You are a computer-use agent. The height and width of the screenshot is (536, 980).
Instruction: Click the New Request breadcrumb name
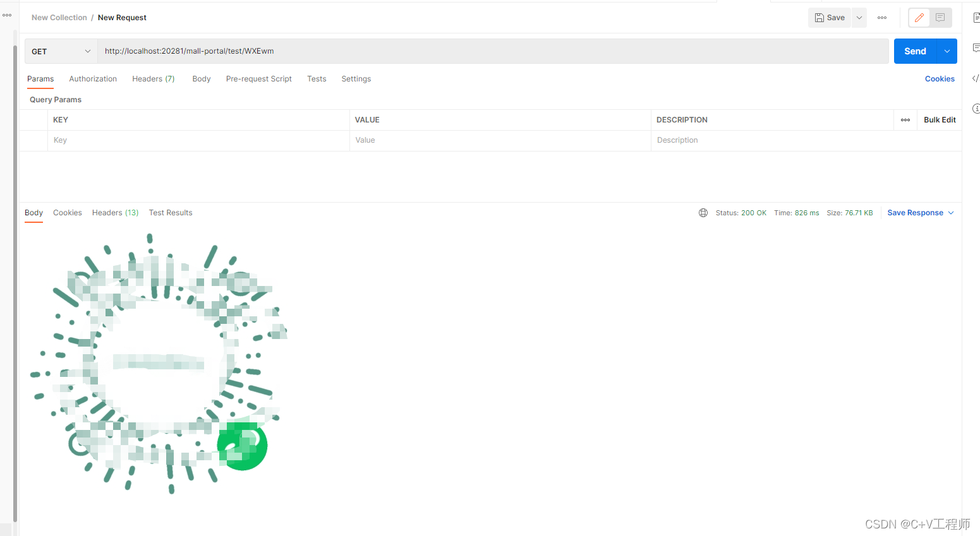coord(122,18)
